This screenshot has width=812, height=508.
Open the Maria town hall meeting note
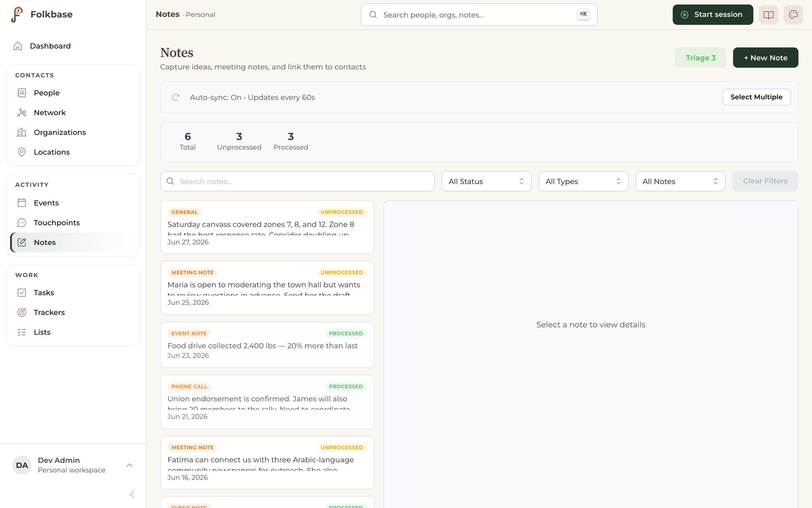click(x=267, y=288)
